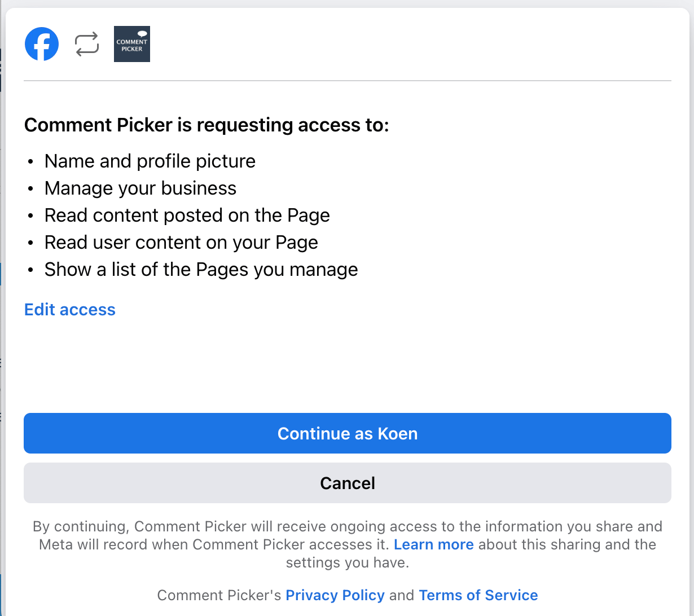Open Comment Picker's Privacy Policy
The width and height of the screenshot is (694, 616).
(x=335, y=595)
